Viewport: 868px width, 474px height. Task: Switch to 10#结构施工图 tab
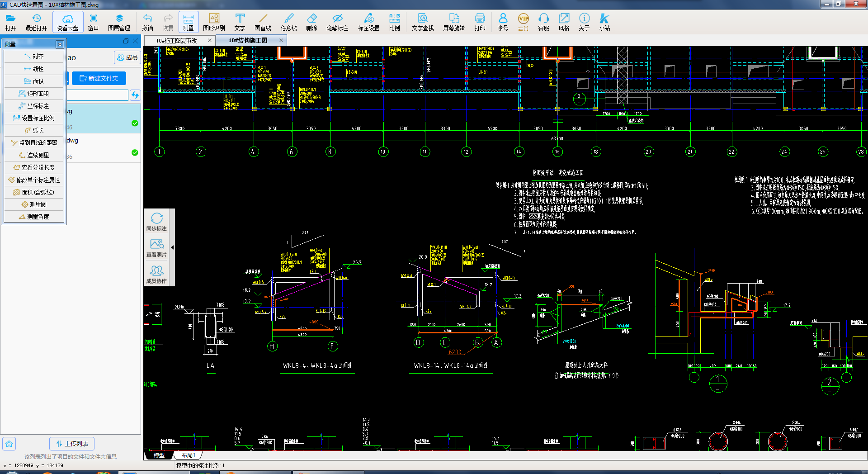(x=248, y=40)
